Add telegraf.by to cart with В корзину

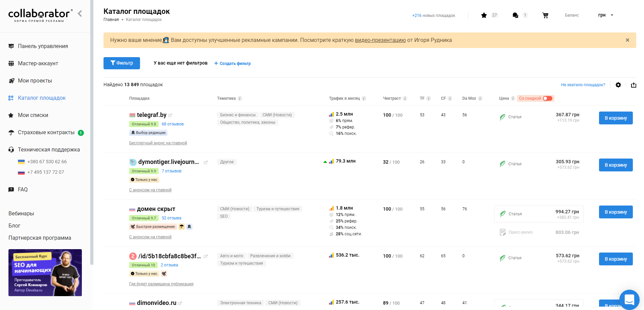pos(616,118)
